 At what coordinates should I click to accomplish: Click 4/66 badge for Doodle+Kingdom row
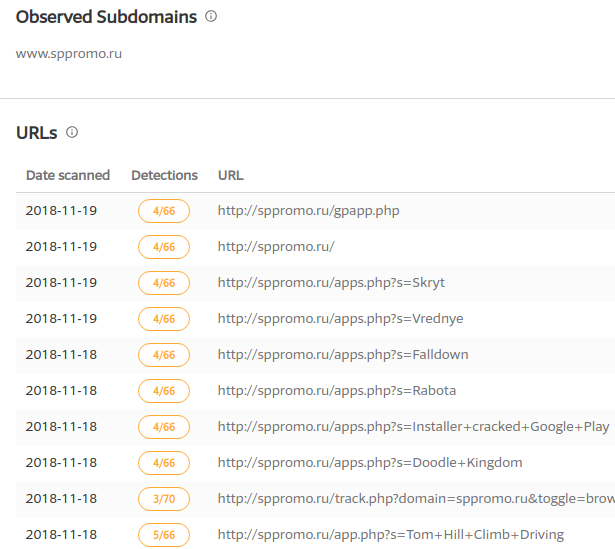point(164,463)
